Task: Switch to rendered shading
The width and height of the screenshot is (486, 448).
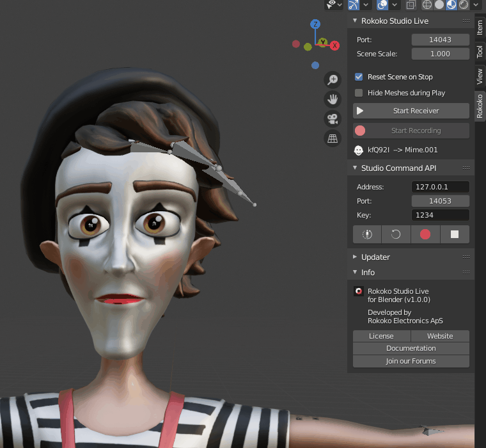Action: tap(464, 4)
